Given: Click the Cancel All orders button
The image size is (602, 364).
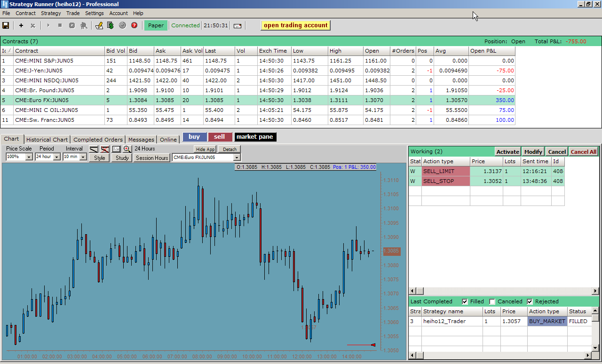Looking at the screenshot, I should pos(584,152).
